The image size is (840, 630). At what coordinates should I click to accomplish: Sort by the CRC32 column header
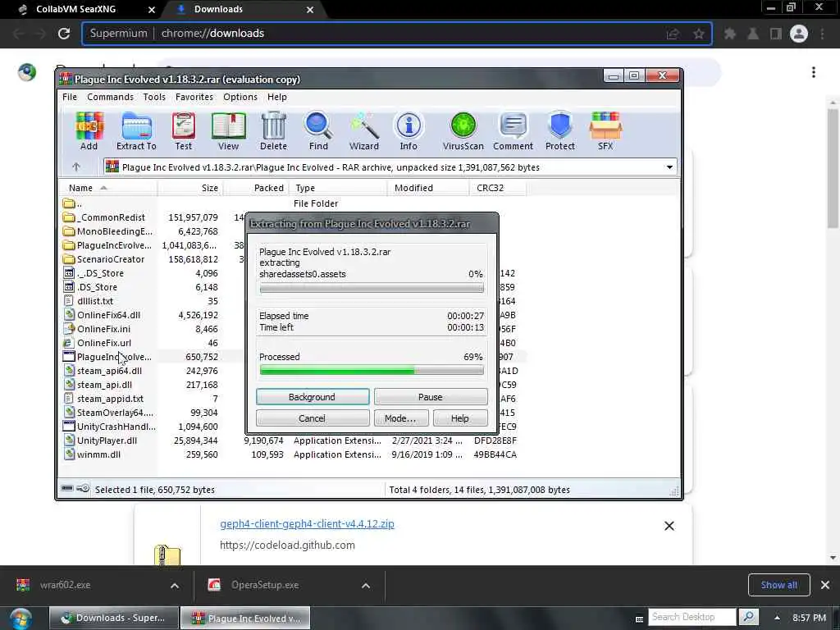[x=491, y=188]
